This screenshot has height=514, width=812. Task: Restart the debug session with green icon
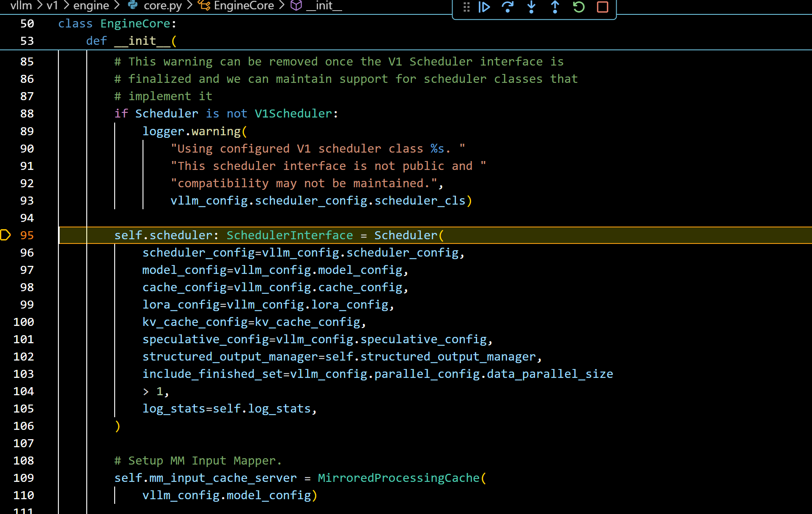point(579,7)
